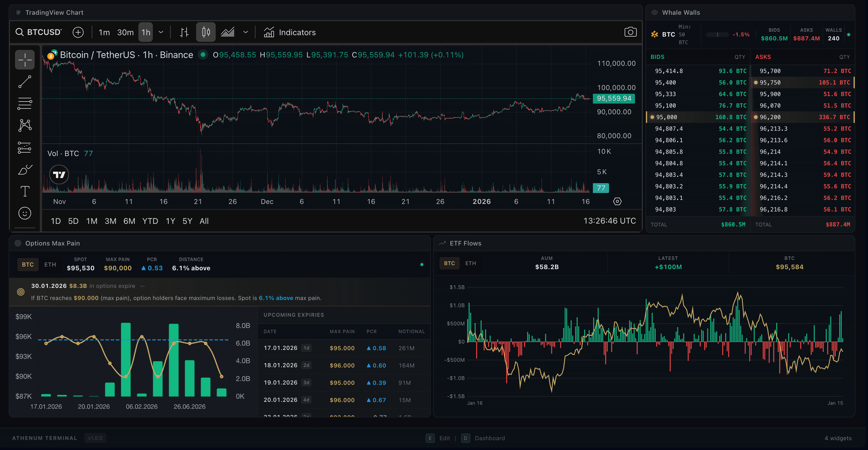Select the All range tab
This screenshot has height=450, width=868.
(204, 221)
